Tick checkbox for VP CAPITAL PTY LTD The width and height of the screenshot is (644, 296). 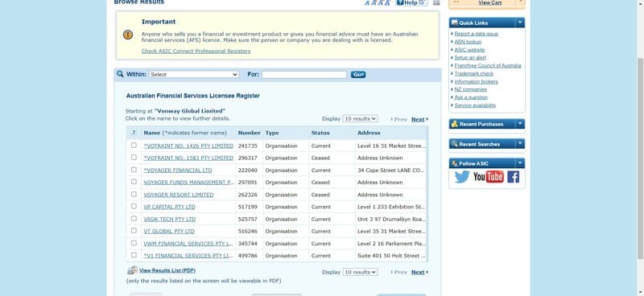pos(134,206)
